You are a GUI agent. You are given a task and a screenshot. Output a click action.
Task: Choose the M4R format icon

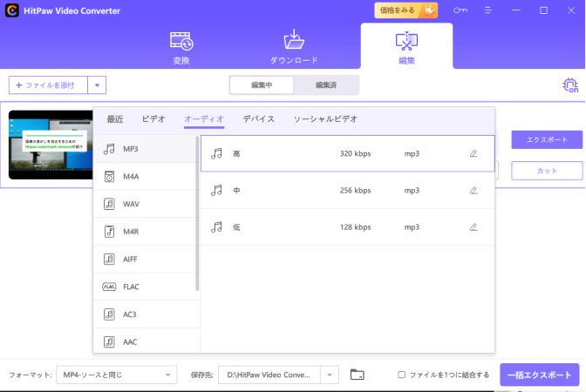(109, 232)
